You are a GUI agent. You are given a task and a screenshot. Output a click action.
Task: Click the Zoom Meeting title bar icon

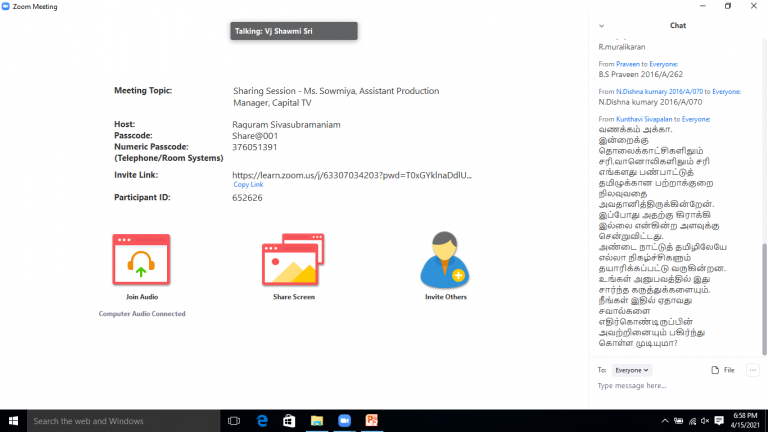[5, 6]
